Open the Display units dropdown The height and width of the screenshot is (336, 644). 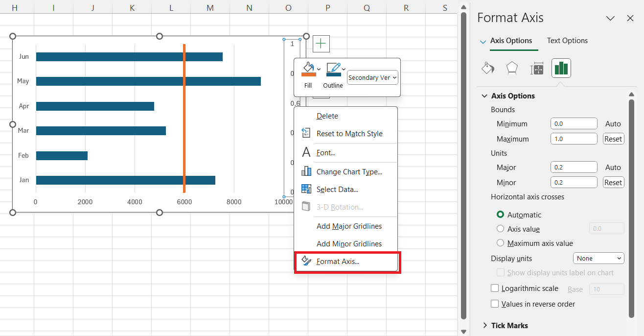(598, 258)
